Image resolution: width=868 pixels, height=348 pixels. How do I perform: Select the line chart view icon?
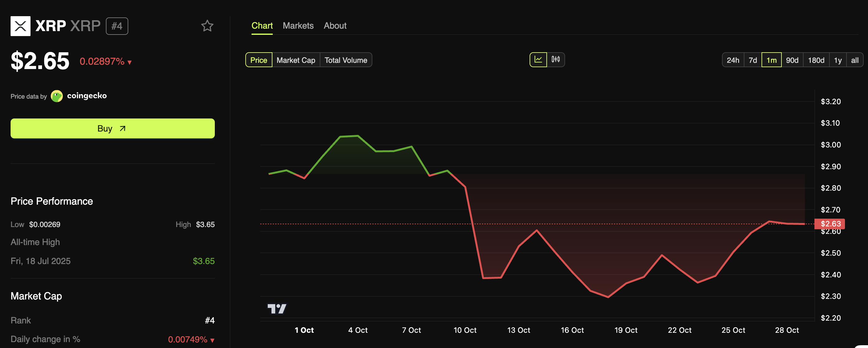tap(539, 60)
